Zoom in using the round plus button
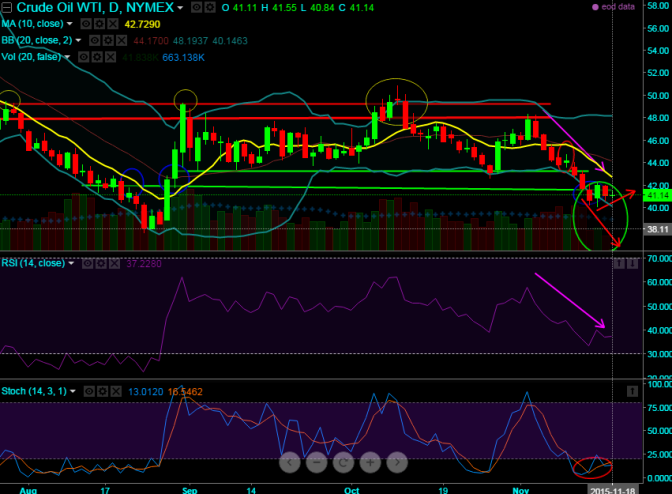 370,462
